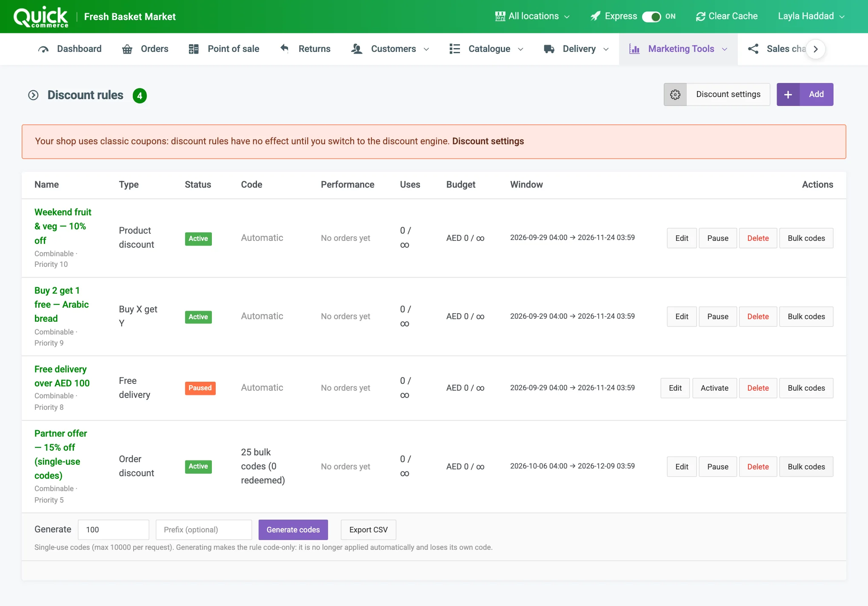Click the circled arrow beside Discount rules

point(33,95)
